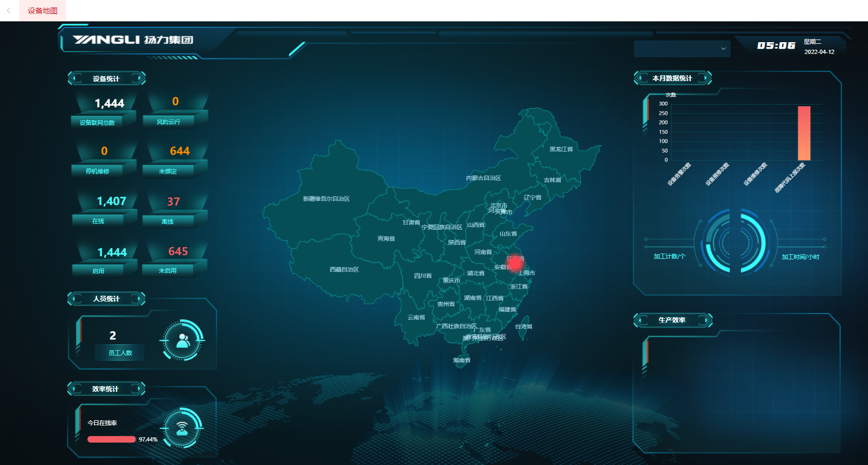The image size is (868, 465).
Task: Select 四川省 on the map
Action: point(423,276)
